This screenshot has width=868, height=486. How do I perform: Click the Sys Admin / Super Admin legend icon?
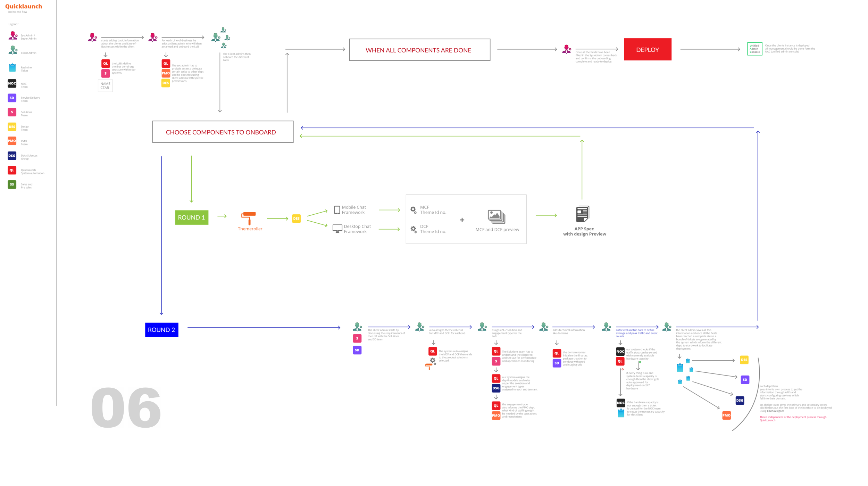pos(13,36)
